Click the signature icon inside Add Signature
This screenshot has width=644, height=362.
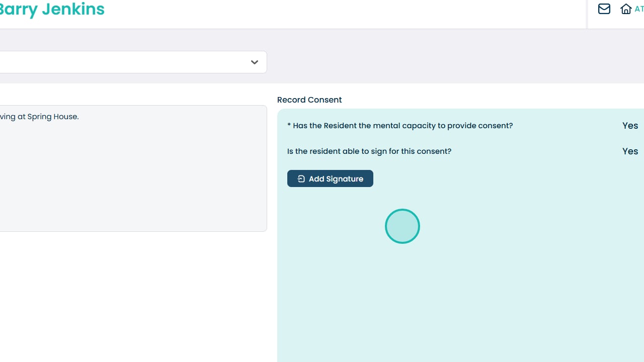pyautogui.click(x=301, y=179)
